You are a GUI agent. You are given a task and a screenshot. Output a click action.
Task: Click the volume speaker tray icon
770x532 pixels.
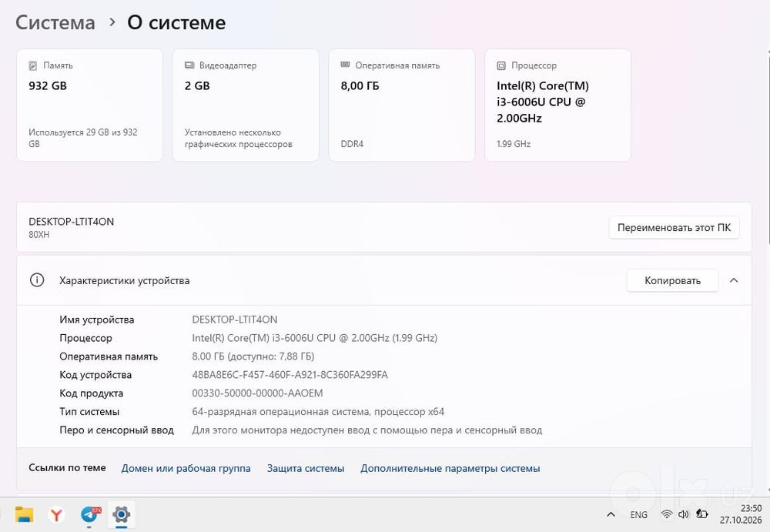pyautogui.click(x=684, y=514)
